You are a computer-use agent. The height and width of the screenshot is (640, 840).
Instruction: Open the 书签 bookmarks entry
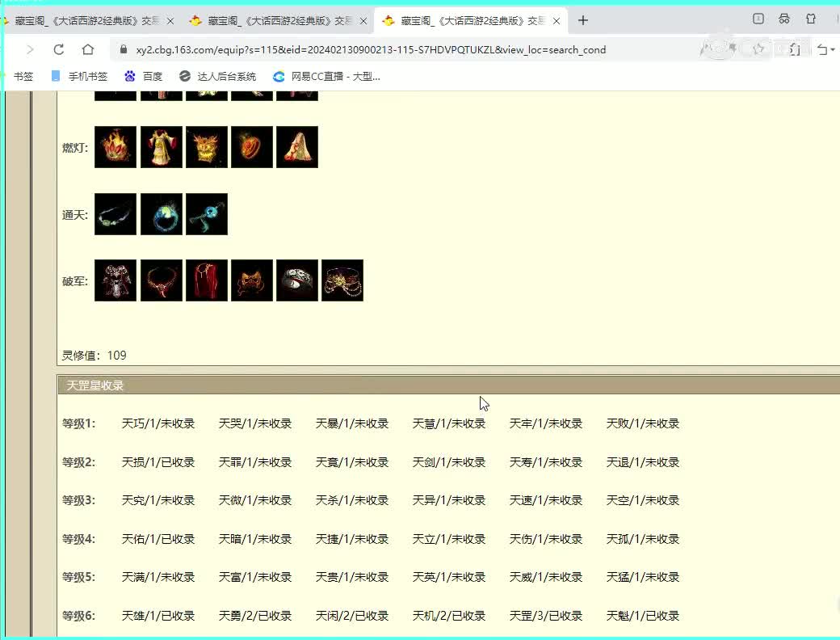tap(23, 77)
